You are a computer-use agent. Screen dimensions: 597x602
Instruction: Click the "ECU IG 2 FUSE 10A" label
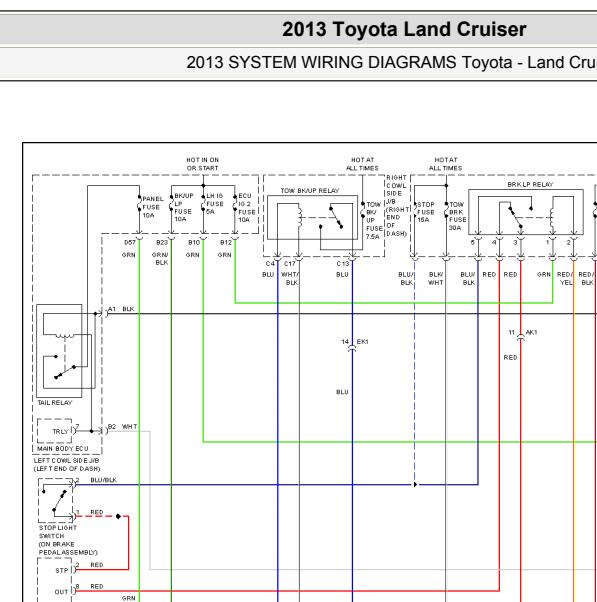click(x=246, y=208)
